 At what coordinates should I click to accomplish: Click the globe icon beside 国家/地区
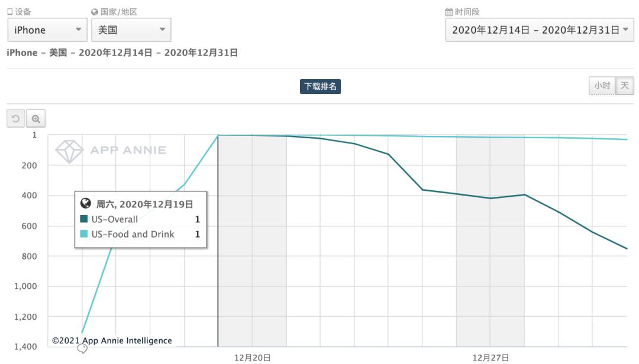(95, 12)
